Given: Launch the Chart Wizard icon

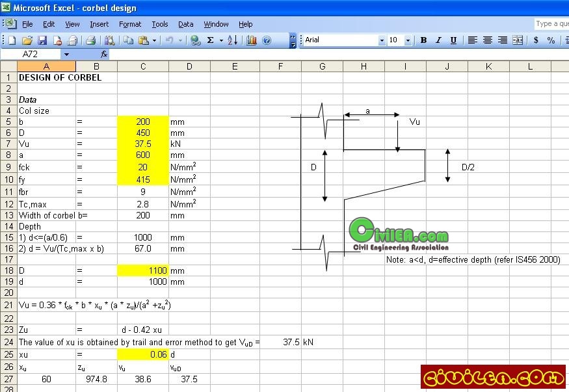Looking at the screenshot, I should (251, 40).
